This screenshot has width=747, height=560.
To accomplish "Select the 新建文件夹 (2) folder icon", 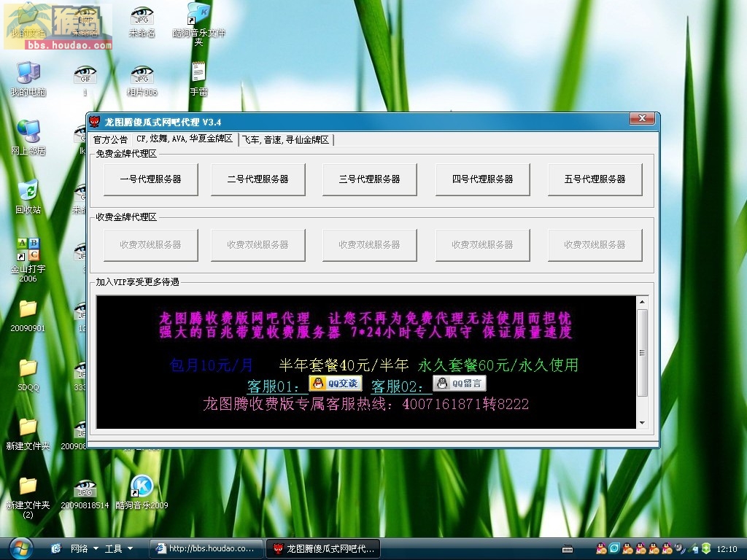I will coord(28,497).
